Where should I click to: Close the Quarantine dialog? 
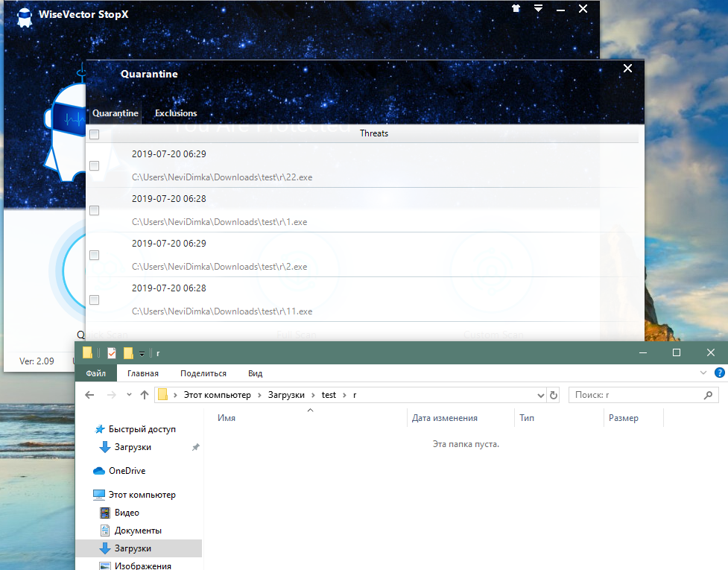(627, 69)
